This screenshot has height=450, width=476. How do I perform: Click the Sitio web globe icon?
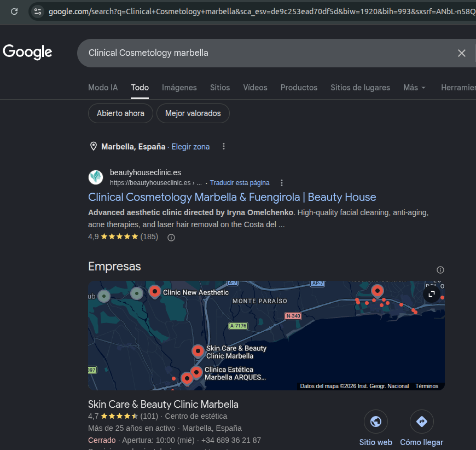pyautogui.click(x=376, y=422)
